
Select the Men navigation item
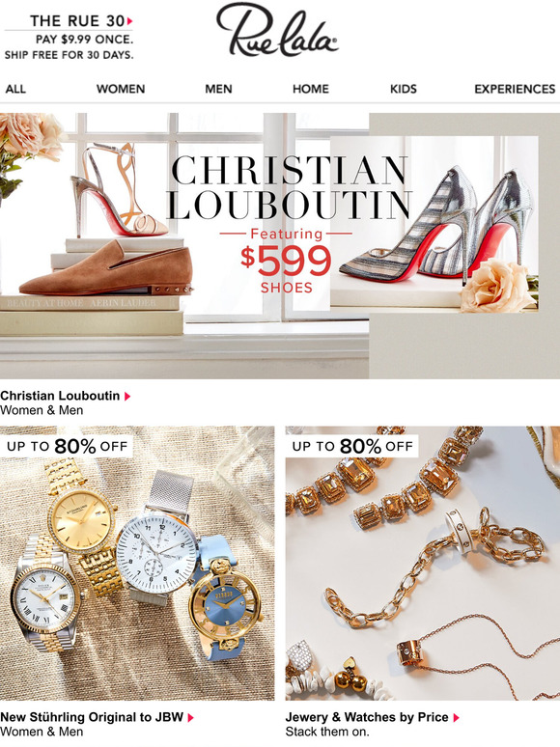coord(218,89)
